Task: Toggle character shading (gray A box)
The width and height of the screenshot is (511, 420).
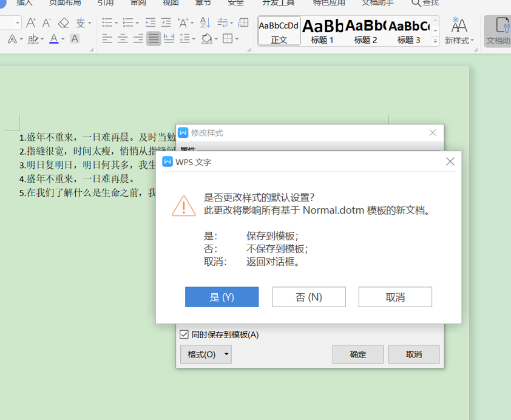Action: click(x=75, y=39)
